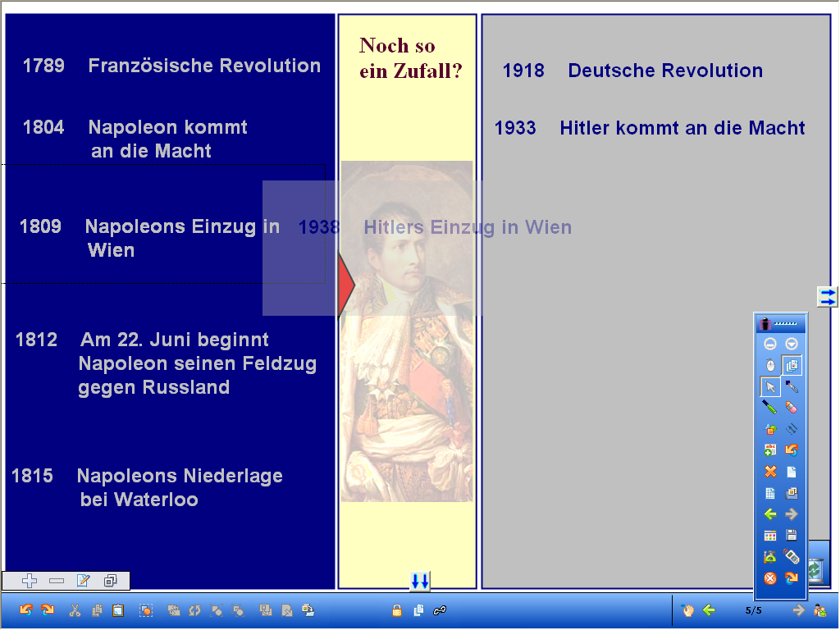Click the red triangle arrow marker
The height and width of the screenshot is (630, 840).
[347, 285]
